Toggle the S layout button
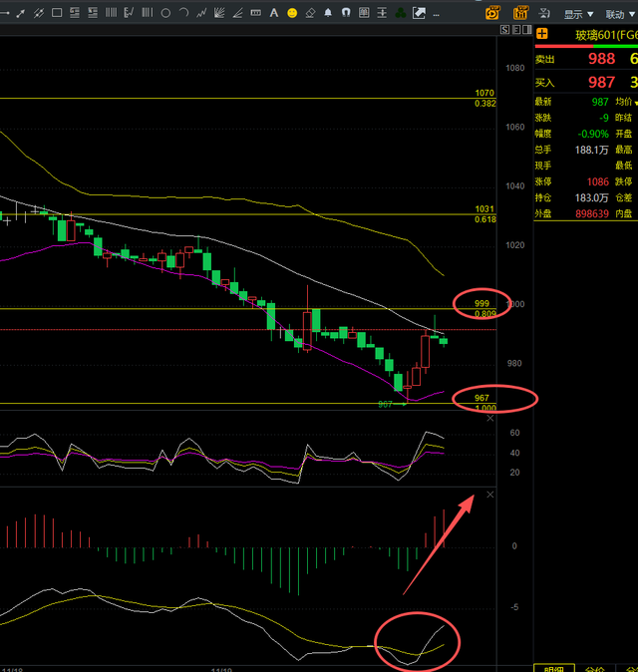Screen dimensions: 638x672 (x=504, y=30)
